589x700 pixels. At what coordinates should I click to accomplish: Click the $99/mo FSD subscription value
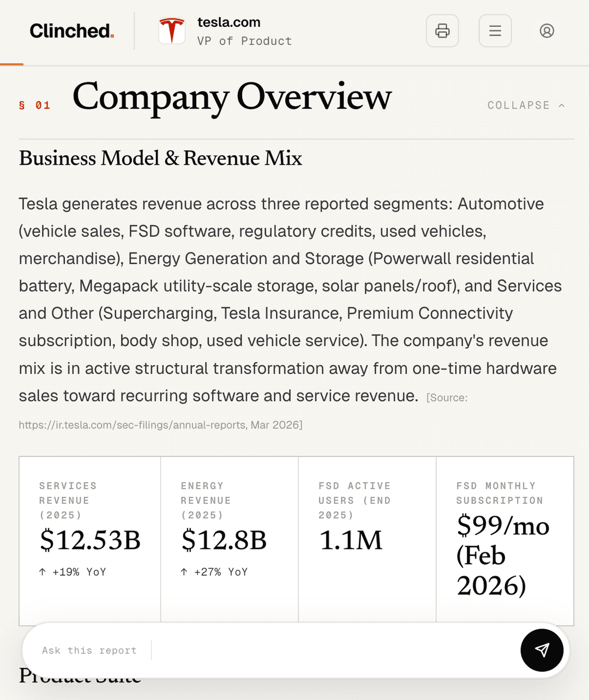point(503,556)
